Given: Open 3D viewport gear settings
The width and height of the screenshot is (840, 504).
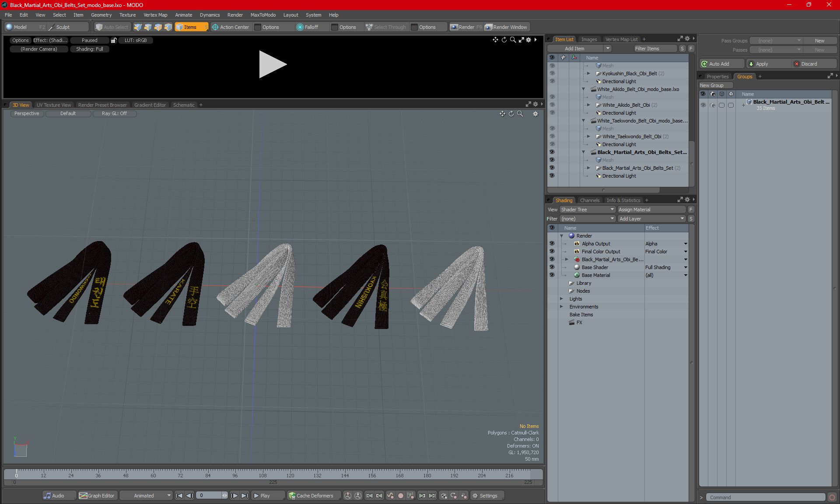Looking at the screenshot, I should [535, 114].
